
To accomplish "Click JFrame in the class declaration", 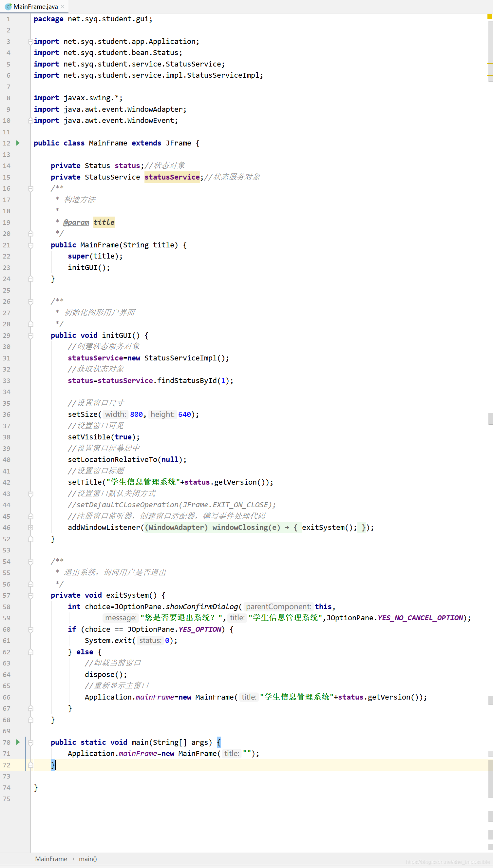I will (178, 143).
